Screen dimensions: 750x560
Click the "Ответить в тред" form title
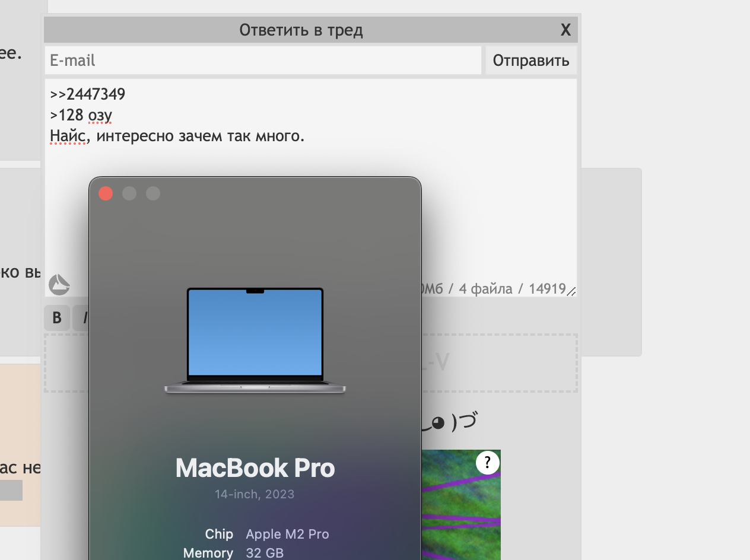pos(301,30)
